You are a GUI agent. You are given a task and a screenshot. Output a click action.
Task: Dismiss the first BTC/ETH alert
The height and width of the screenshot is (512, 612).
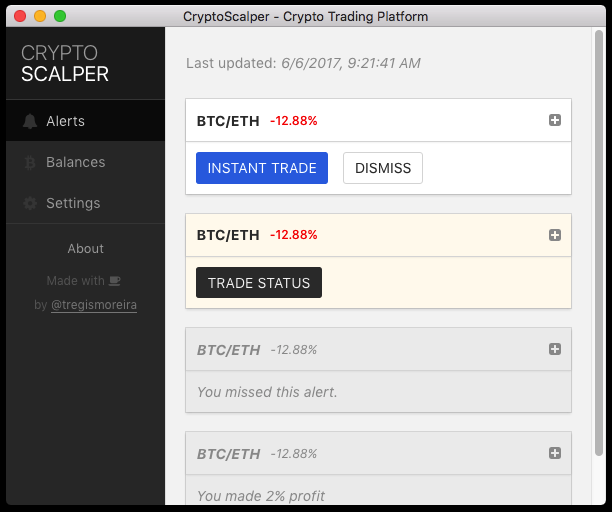click(383, 168)
